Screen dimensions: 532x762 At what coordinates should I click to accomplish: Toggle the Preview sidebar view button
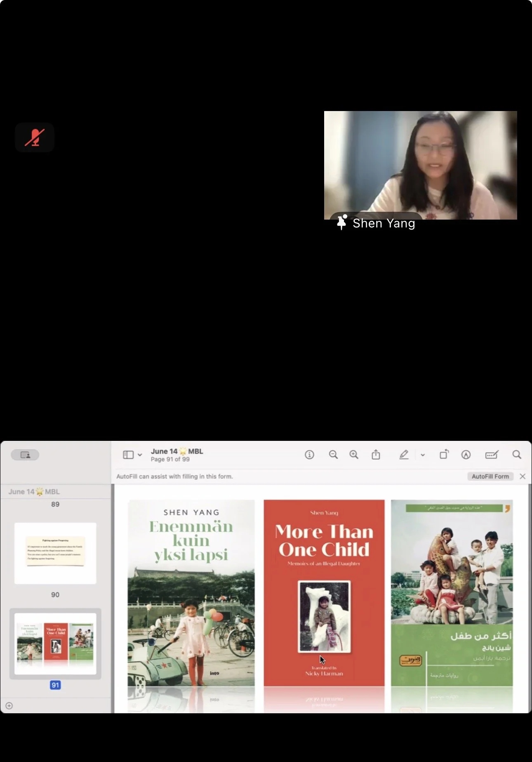(x=128, y=454)
